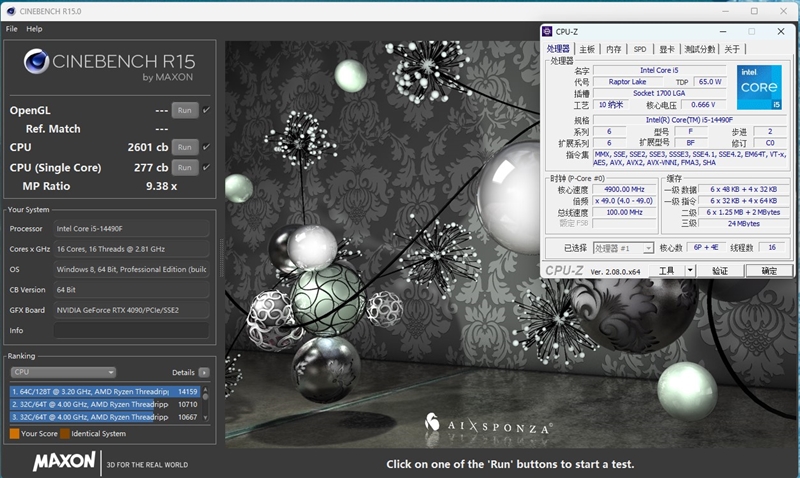Close the CPU-Z window
Image resolution: width=800 pixels, height=478 pixels.
point(781,32)
